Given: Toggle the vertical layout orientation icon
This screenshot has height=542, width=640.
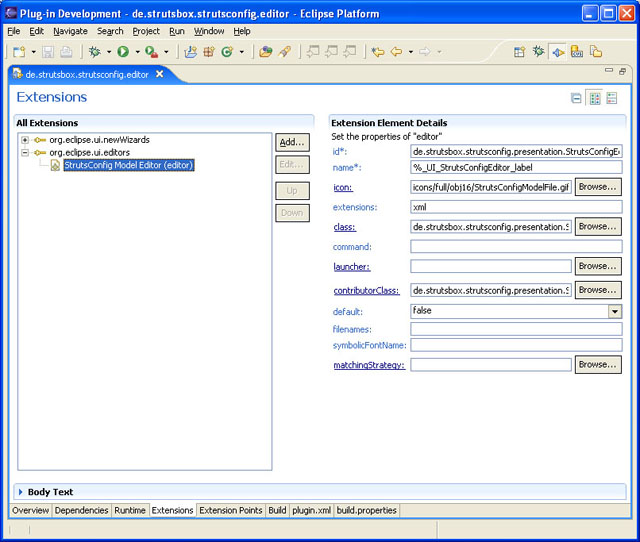Looking at the screenshot, I should point(611,98).
